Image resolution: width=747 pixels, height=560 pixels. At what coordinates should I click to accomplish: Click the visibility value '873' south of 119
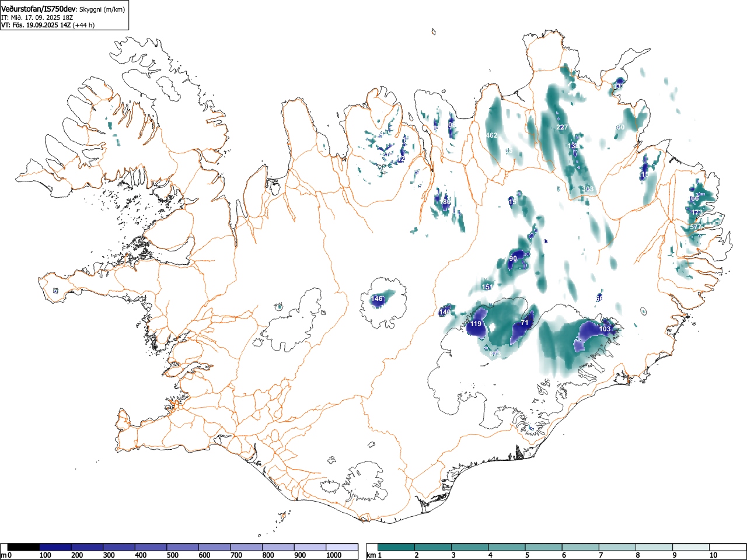coord(495,353)
